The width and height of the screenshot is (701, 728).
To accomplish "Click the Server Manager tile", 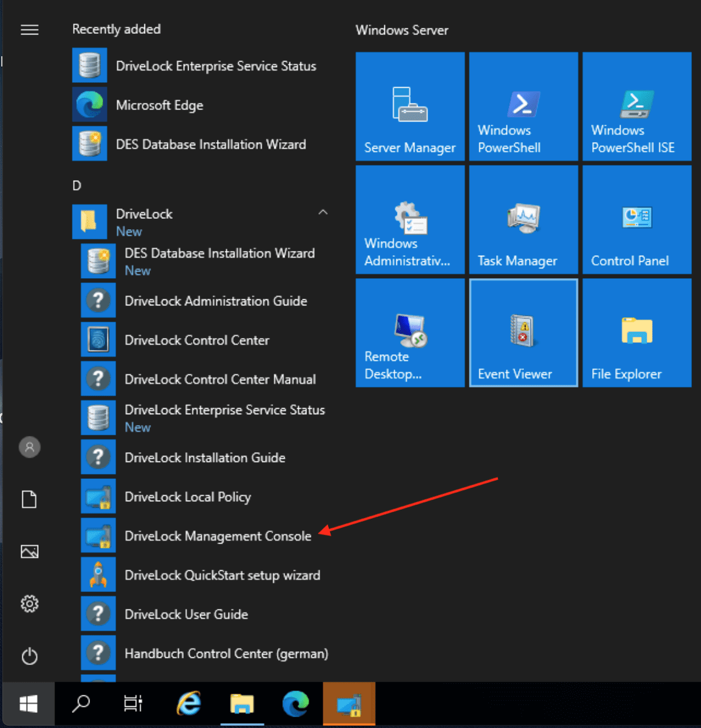I will [x=410, y=106].
